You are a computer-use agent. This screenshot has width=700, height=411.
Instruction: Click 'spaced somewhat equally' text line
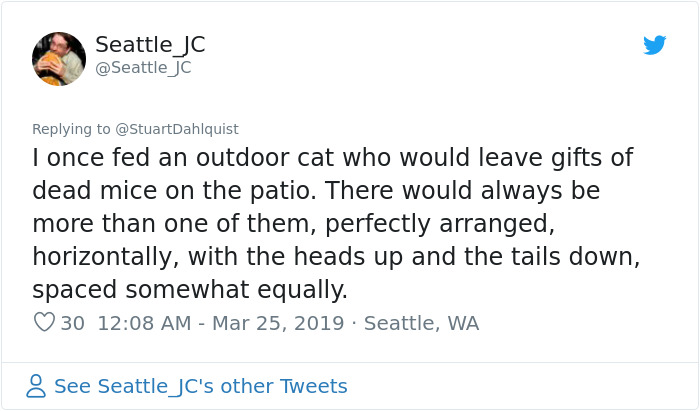190,290
